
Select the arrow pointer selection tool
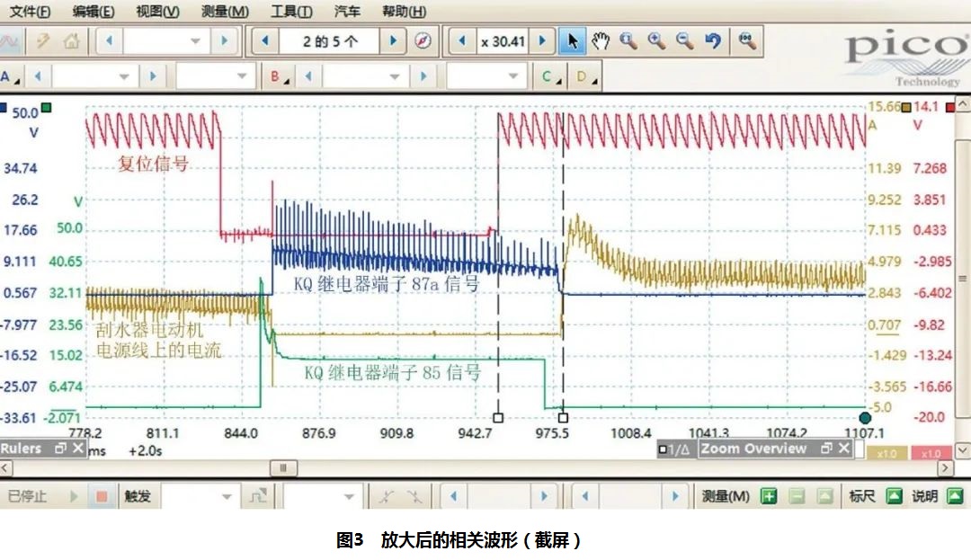pos(572,41)
